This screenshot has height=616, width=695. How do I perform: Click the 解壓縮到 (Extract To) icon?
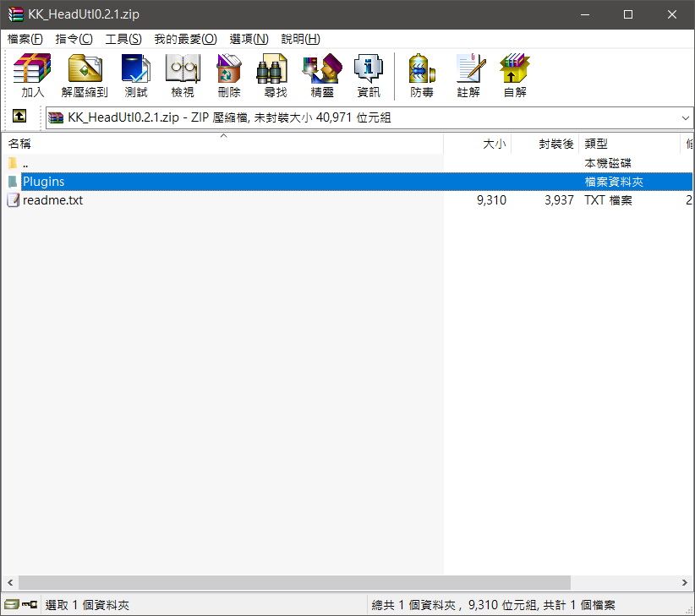point(85,75)
